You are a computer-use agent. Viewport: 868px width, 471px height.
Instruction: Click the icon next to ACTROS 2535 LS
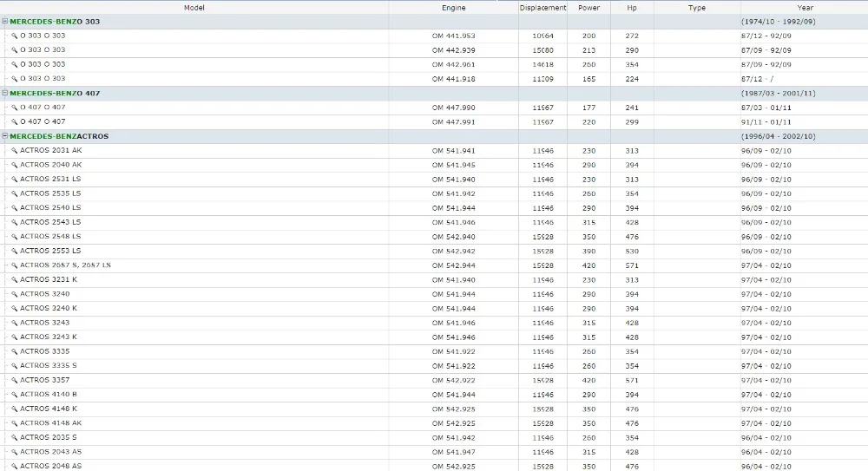point(15,193)
